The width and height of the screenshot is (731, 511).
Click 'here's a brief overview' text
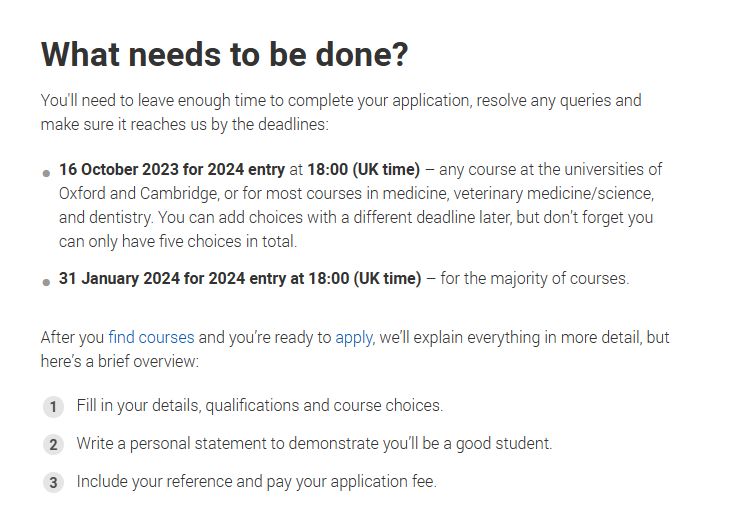click(119, 361)
